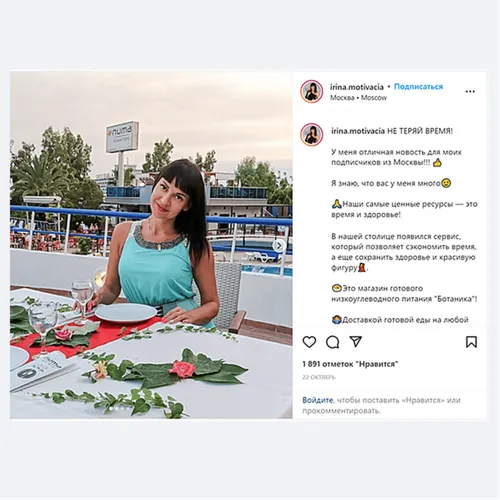Open the 22 октября post date
The width and height of the screenshot is (500, 500).
tap(319, 377)
